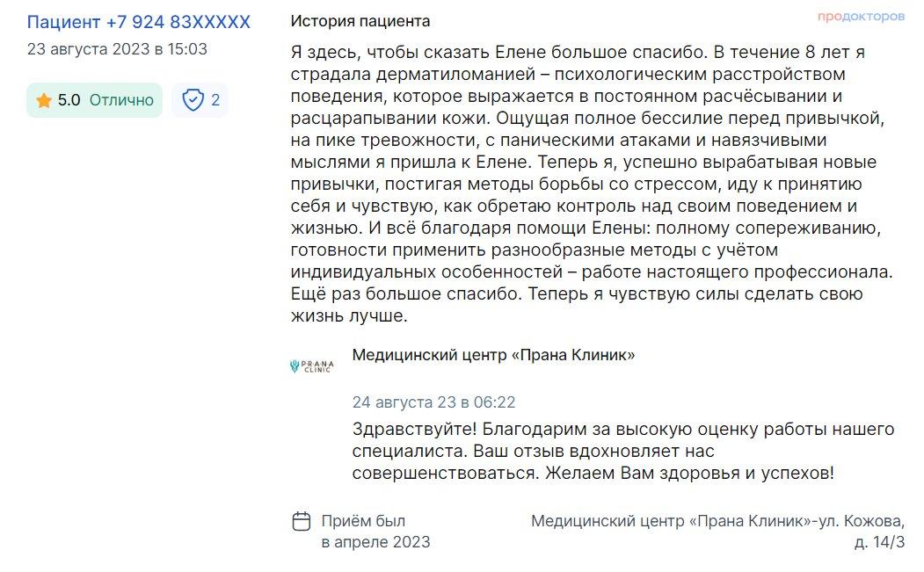This screenshot has height=572, width=924.
Task: Click the orange star rating icon
Action: pyautogui.click(x=44, y=101)
